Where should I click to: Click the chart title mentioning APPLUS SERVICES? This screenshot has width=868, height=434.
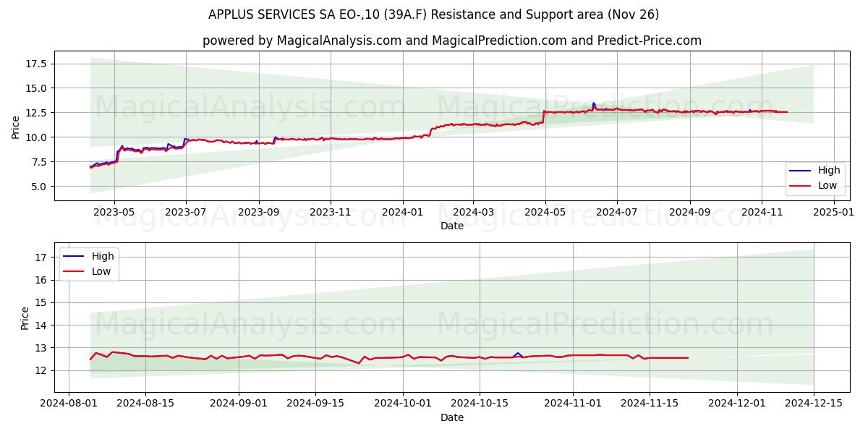(434, 14)
